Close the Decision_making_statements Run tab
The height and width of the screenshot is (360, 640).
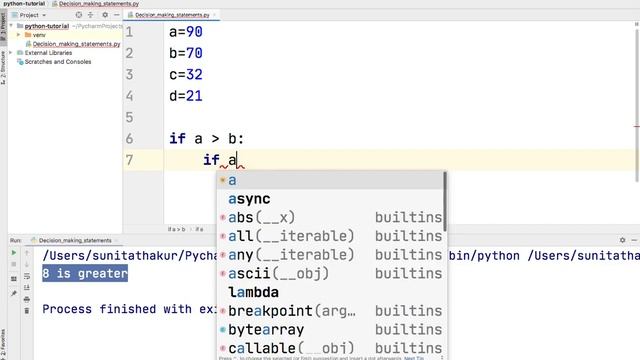tap(116, 240)
